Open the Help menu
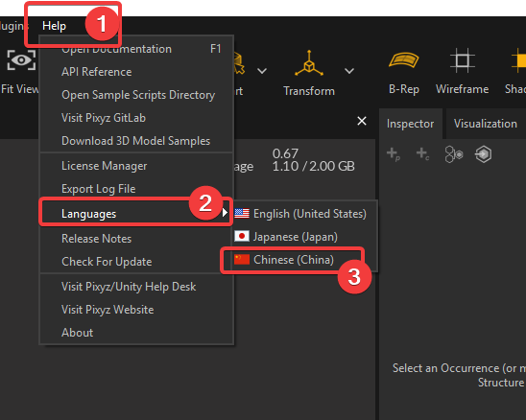 coord(54,26)
